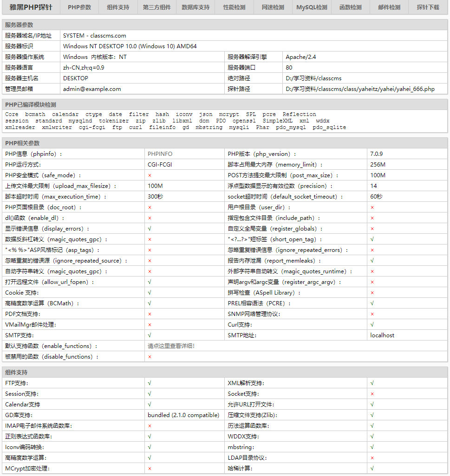Image resolution: width=450 pixels, height=476 pixels.
Task: Click the × mark for disable_functions
Action: pos(150,357)
